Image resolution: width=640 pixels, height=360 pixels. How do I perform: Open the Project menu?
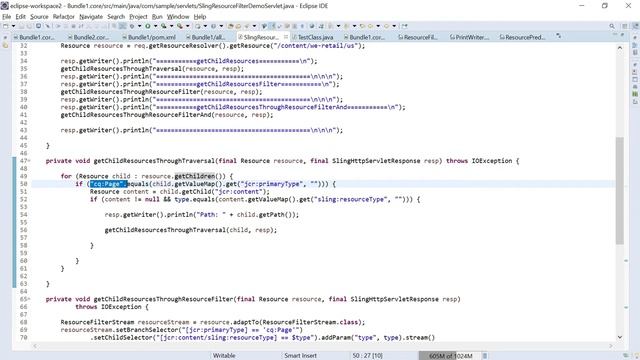[138, 17]
